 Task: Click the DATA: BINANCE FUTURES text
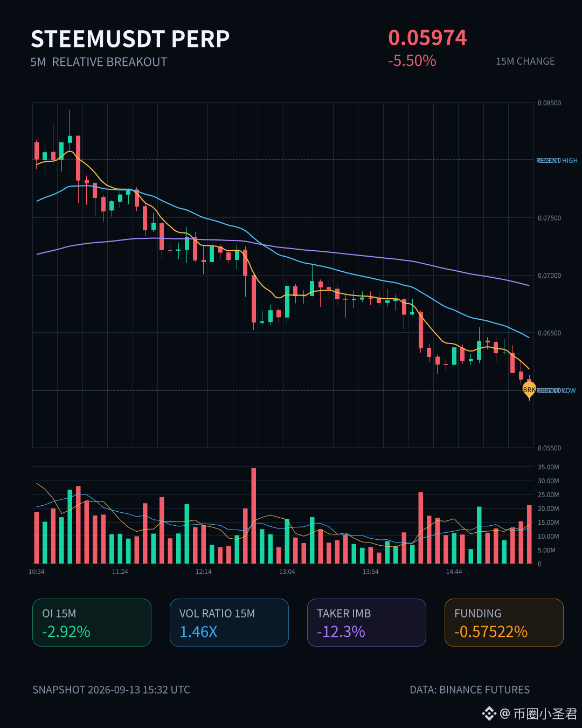[470, 690]
